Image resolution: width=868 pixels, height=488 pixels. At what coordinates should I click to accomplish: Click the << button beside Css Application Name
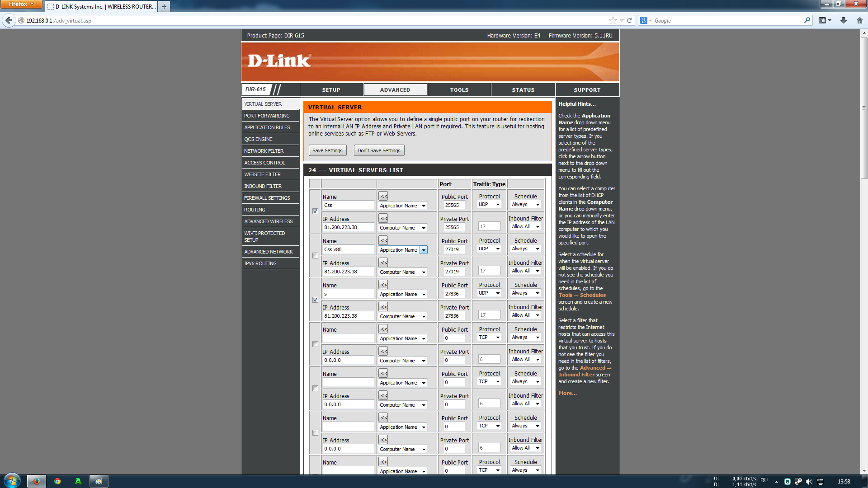(383, 196)
